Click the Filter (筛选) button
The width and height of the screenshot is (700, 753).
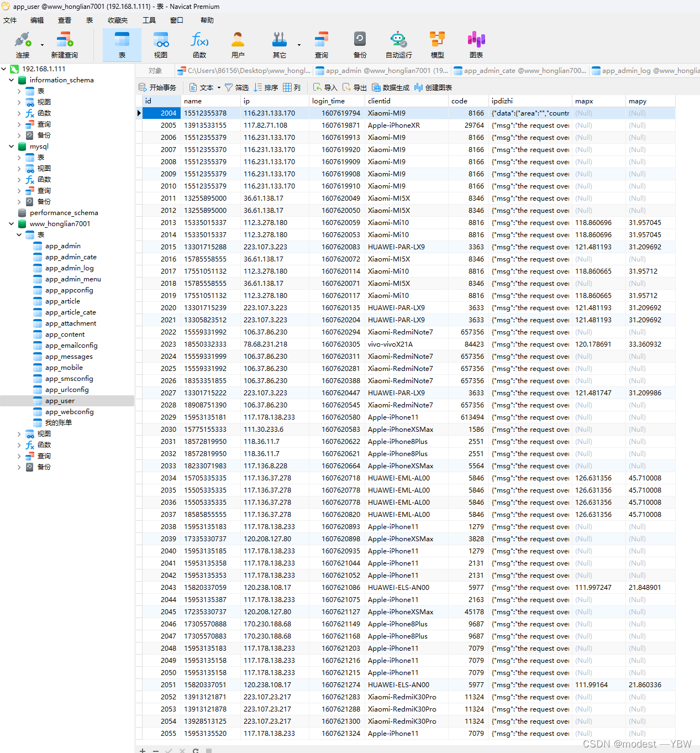click(x=236, y=87)
